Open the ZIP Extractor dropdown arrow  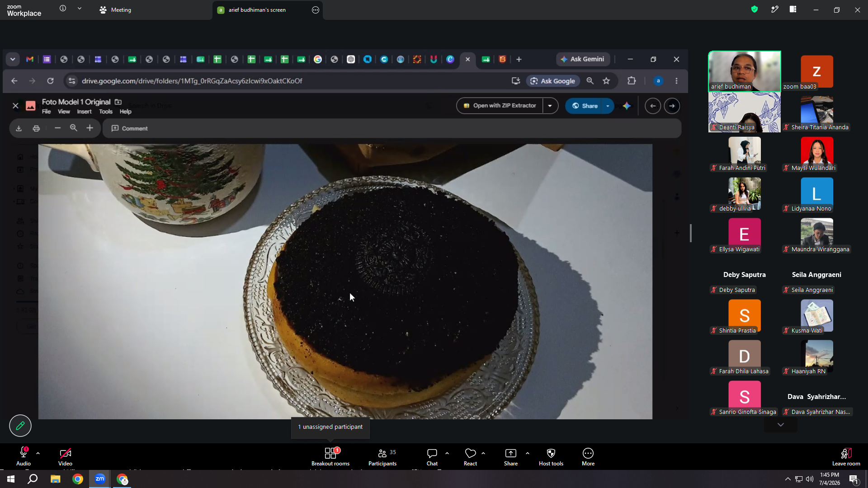click(x=550, y=106)
